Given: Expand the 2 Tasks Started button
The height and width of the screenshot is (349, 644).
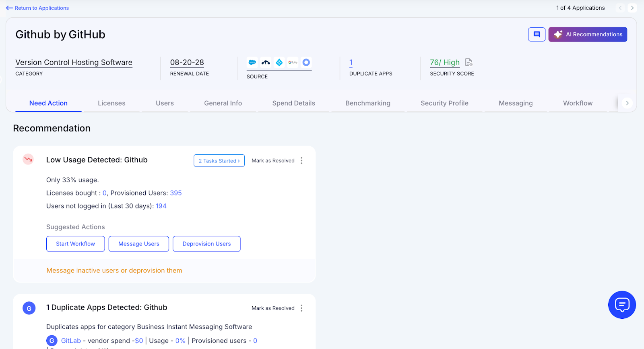Looking at the screenshot, I should pyautogui.click(x=219, y=160).
